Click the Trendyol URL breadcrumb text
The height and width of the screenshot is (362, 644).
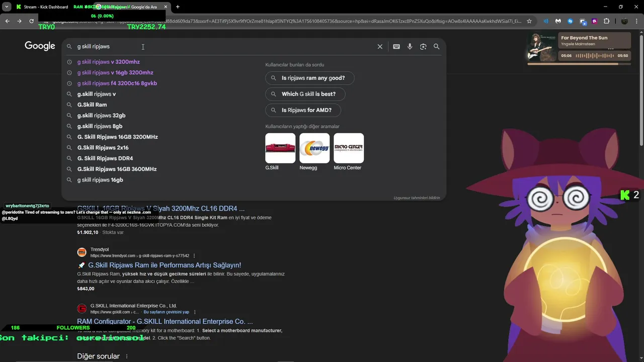click(140, 256)
